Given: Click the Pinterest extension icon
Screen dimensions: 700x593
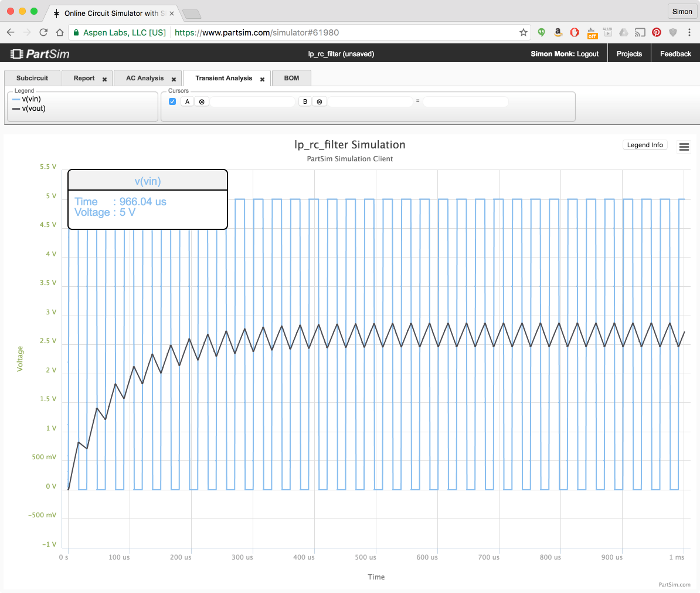Looking at the screenshot, I should (x=656, y=33).
